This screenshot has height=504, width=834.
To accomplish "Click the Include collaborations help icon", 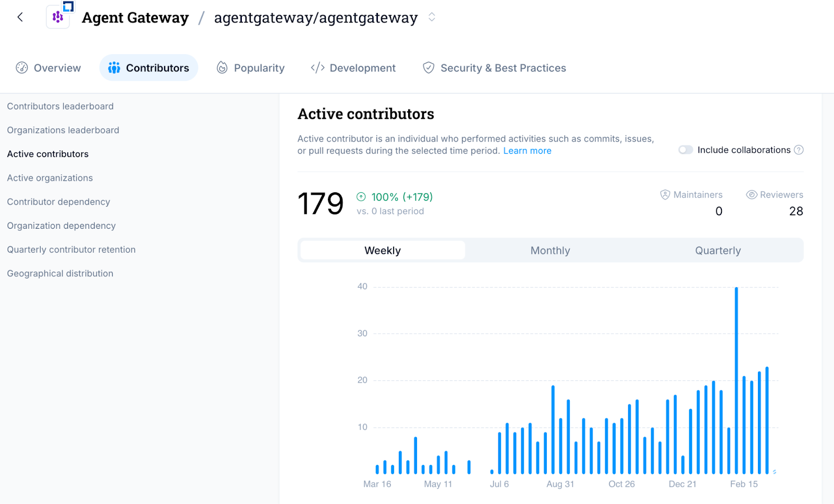I will pos(799,150).
